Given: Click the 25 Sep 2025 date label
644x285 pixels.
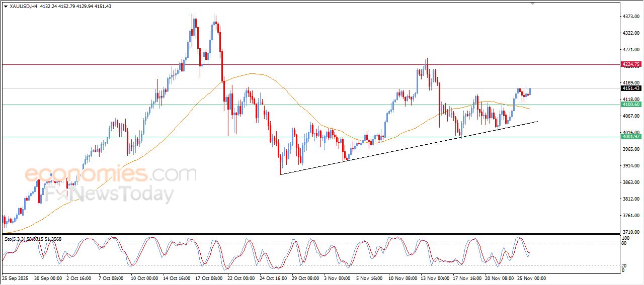Looking at the screenshot, I should pyautogui.click(x=16, y=277).
